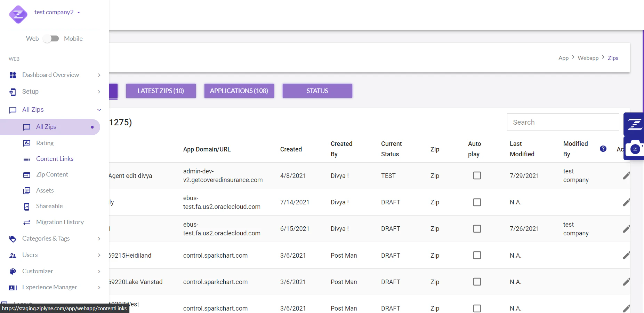Click the Ziplyne logo icon
The image size is (644, 313).
coord(18,14)
